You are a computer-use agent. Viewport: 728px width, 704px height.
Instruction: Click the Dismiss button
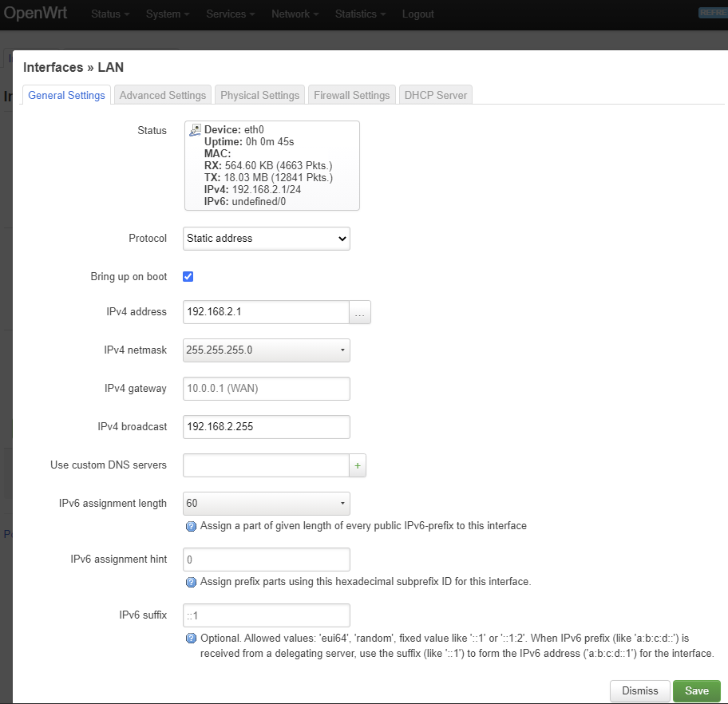click(639, 691)
